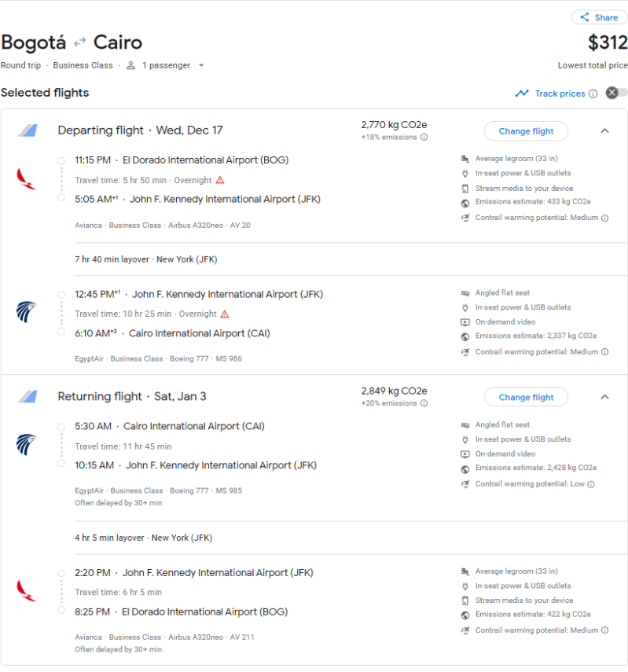Open contrail info icon for AV 211 flight

point(604,630)
